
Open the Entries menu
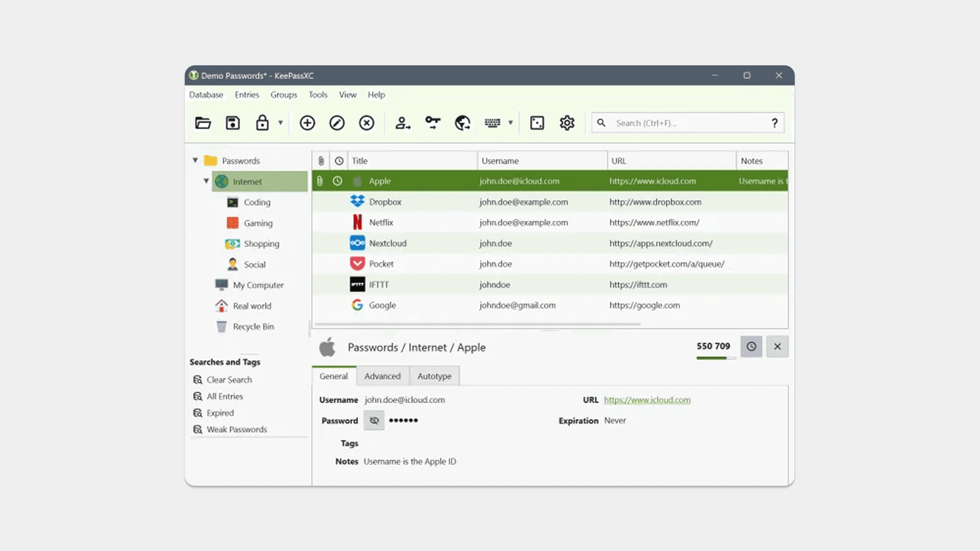(x=247, y=95)
